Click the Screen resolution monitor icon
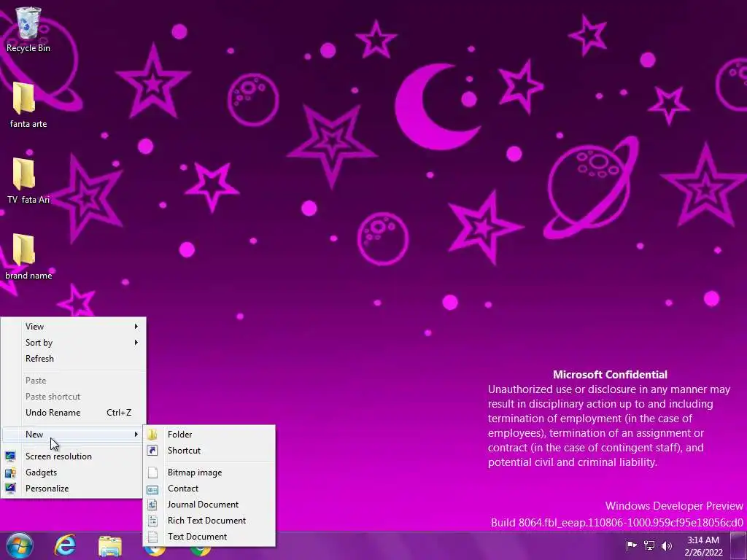The width and height of the screenshot is (747, 560). pyautogui.click(x=10, y=456)
